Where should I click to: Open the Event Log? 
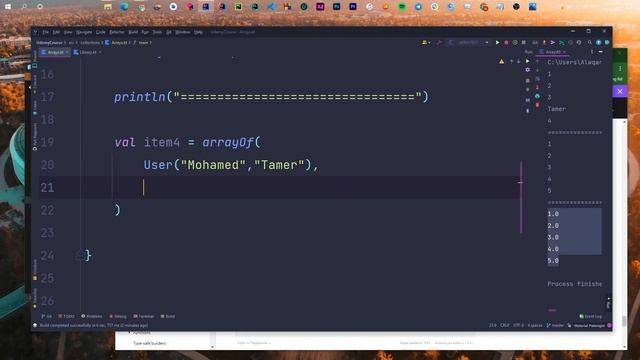point(591,316)
